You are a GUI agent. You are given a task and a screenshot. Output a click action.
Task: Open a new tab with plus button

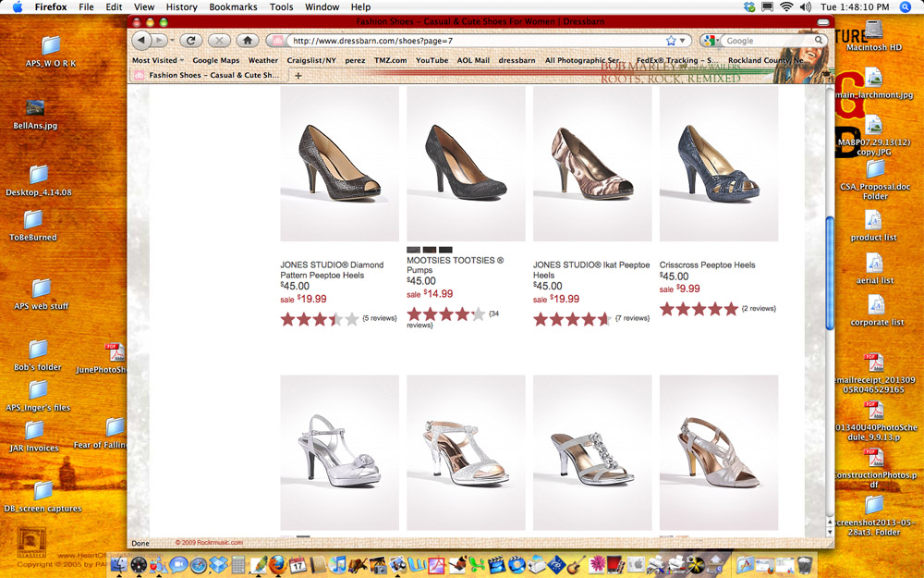298,76
